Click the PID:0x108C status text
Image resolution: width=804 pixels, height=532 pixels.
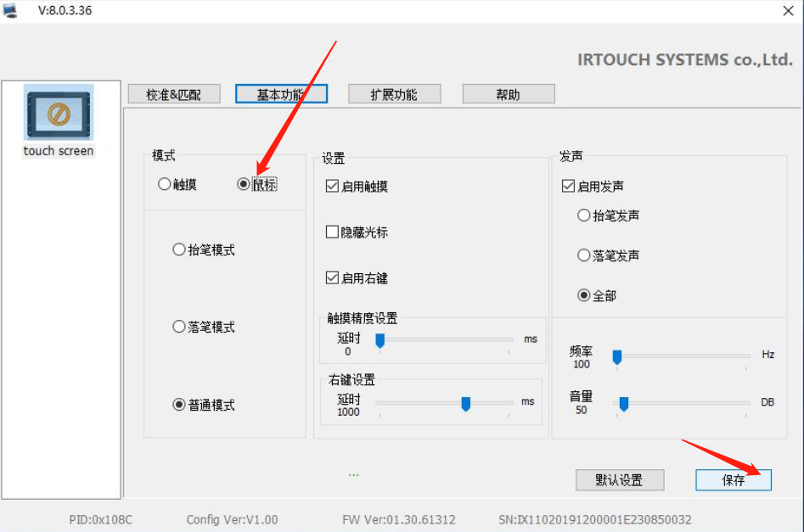pyautogui.click(x=101, y=520)
